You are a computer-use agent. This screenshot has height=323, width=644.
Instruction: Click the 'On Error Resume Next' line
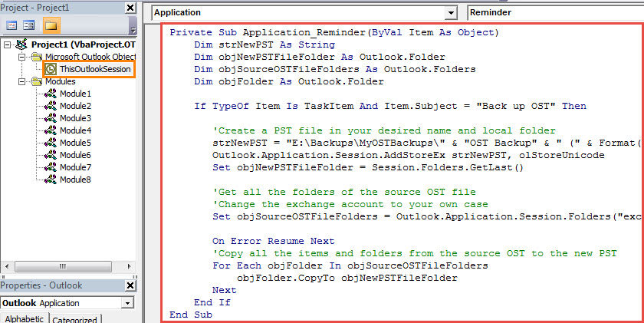click(274, 241)
